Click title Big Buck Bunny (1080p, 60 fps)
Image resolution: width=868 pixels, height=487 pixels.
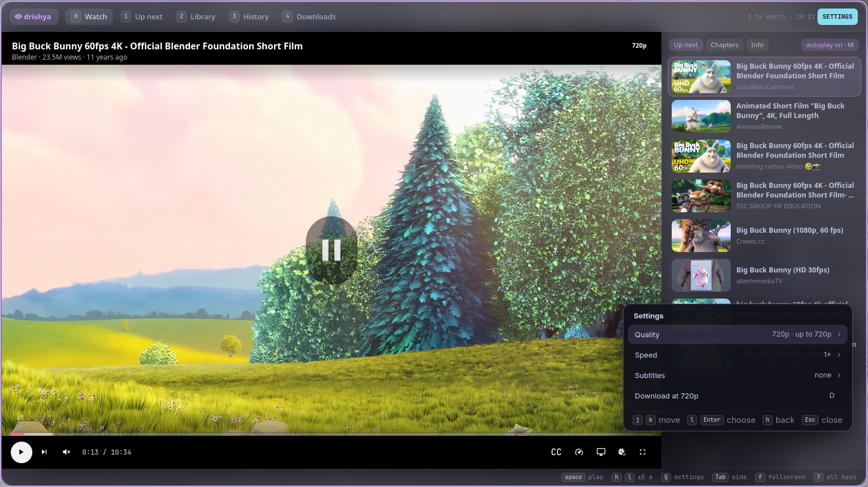click(x=790, y=230)
